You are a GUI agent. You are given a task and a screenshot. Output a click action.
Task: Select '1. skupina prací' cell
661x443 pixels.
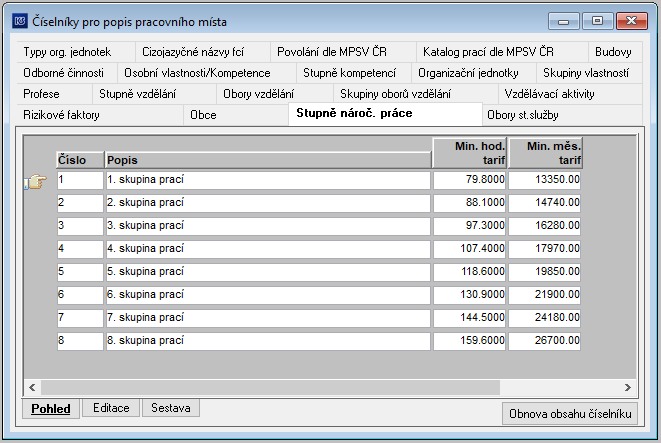coord(268,180)
